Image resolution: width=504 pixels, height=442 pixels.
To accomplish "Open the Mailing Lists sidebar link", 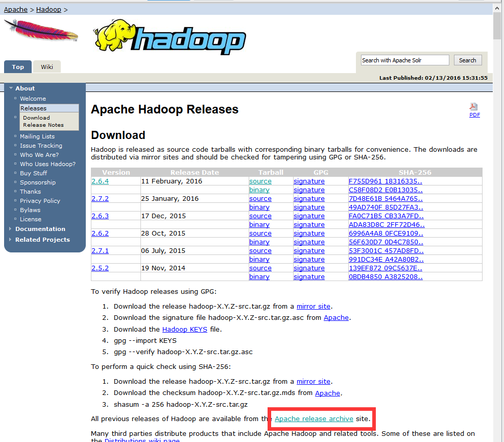I will pyautogui.click(x=37, y=136).
